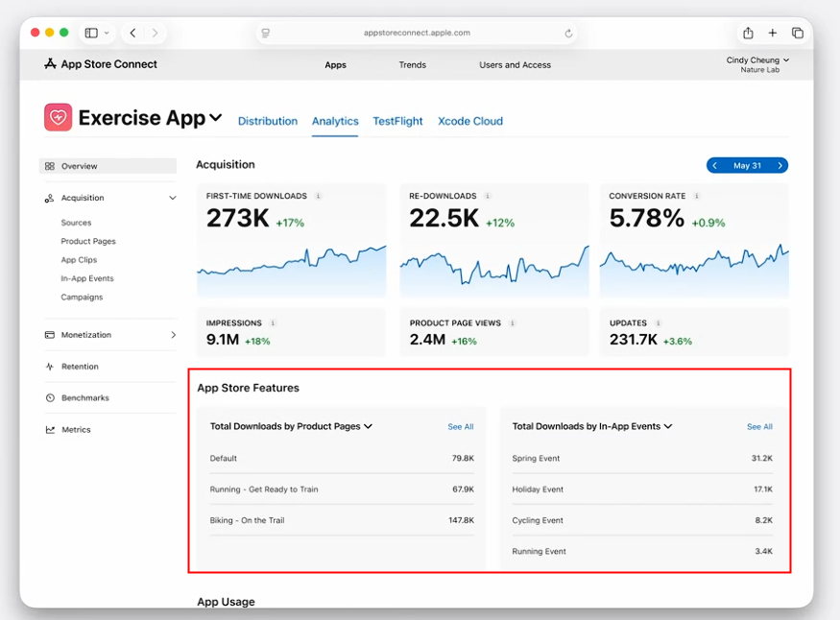Screen dimensions: 840x620
Task: Click the Safari sidebar toggle icon
Action: 91,33
